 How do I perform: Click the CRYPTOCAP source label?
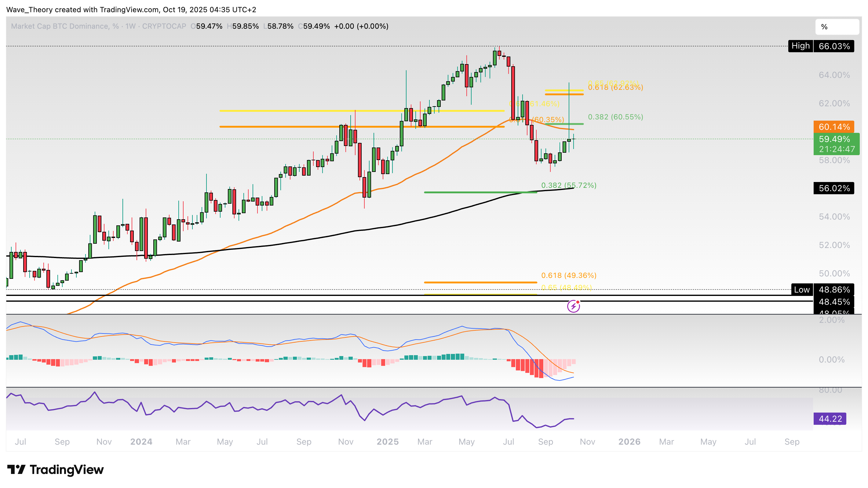pyautogui.click(x=164, y=26)
